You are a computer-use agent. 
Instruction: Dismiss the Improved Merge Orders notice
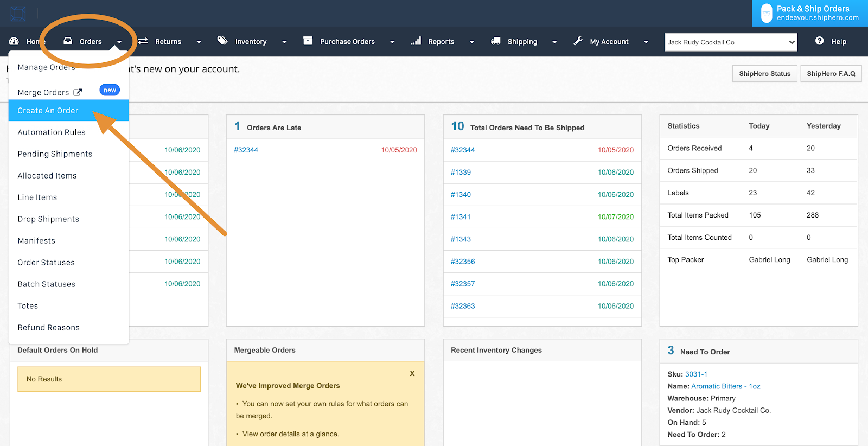click(x=412, y=373)
